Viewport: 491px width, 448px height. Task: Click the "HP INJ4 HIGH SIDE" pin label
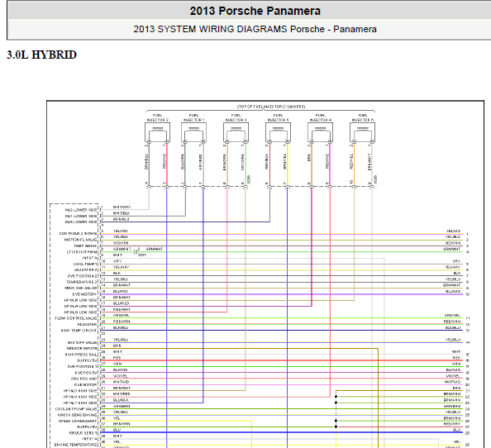(x=80, y=397)
